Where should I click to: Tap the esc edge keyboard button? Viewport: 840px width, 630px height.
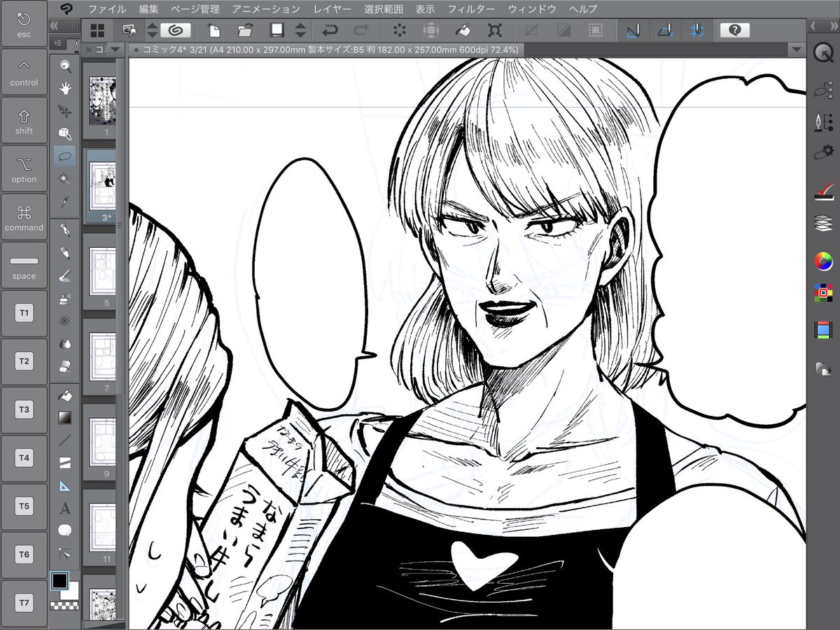(x=24, y=23)
